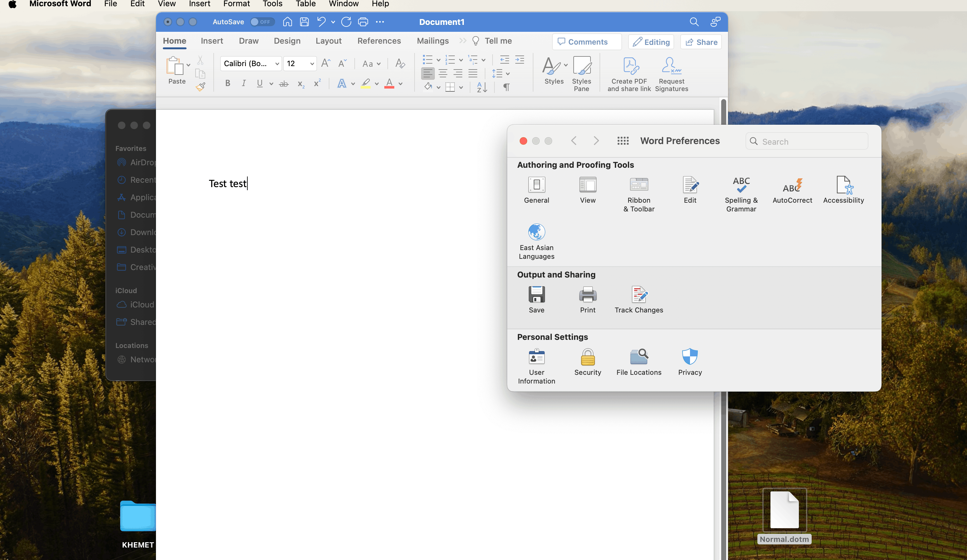
Task: Open Security preferences pane
Action: (x=587, y=362)
